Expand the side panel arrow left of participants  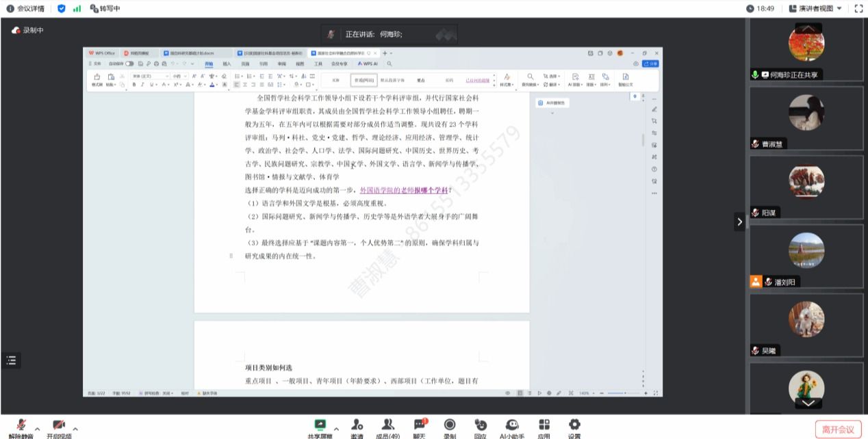739,222
